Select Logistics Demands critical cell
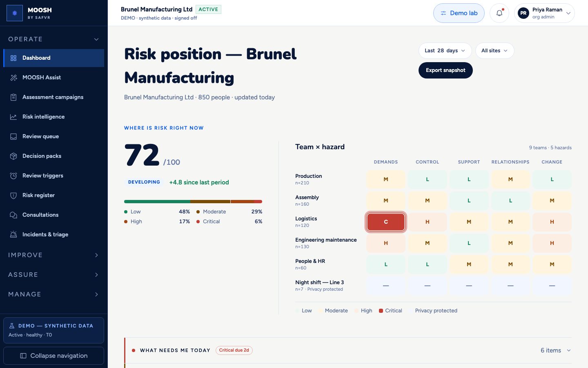This screenshot has width=588, height=368. (x=386, y=222)
